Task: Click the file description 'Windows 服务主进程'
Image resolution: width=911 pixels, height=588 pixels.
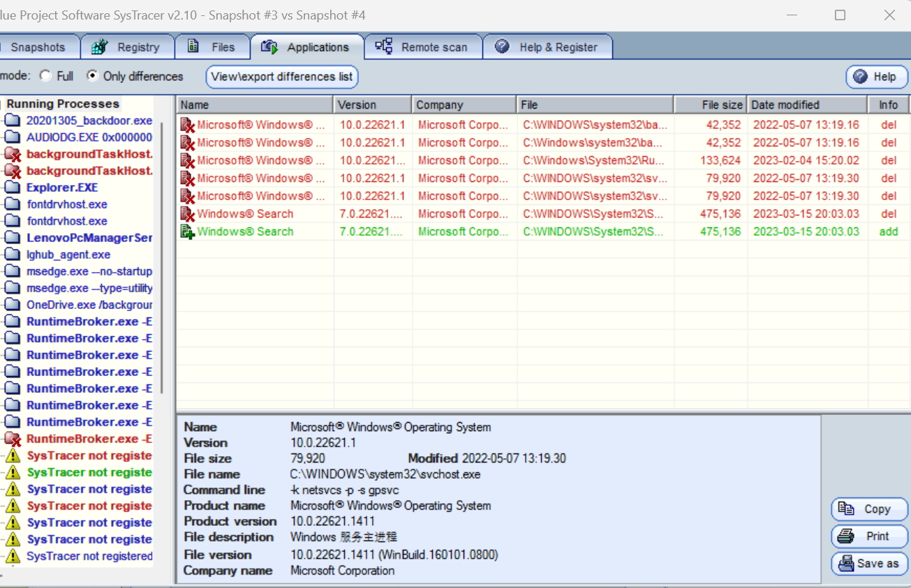Action: (x=345, y=537)
